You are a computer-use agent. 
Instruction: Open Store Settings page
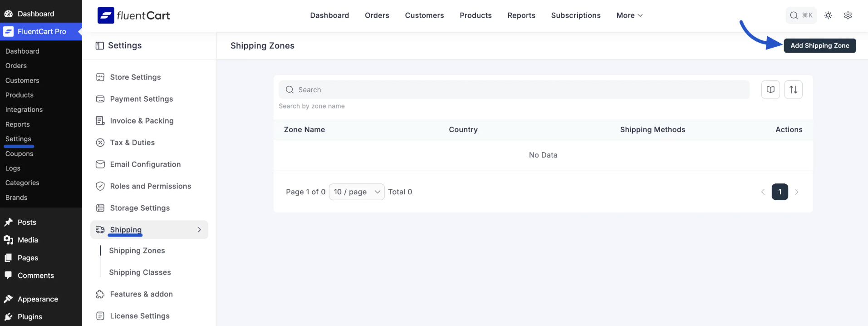point(135,77)
